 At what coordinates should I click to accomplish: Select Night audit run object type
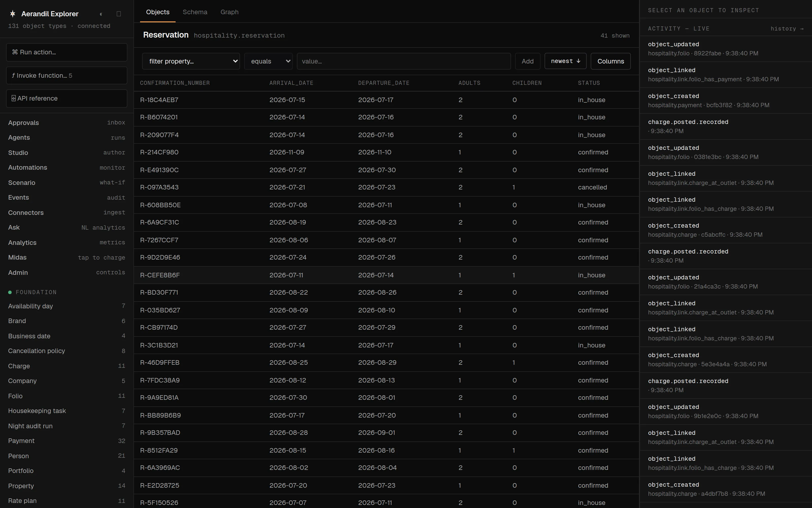click(66, 426)
